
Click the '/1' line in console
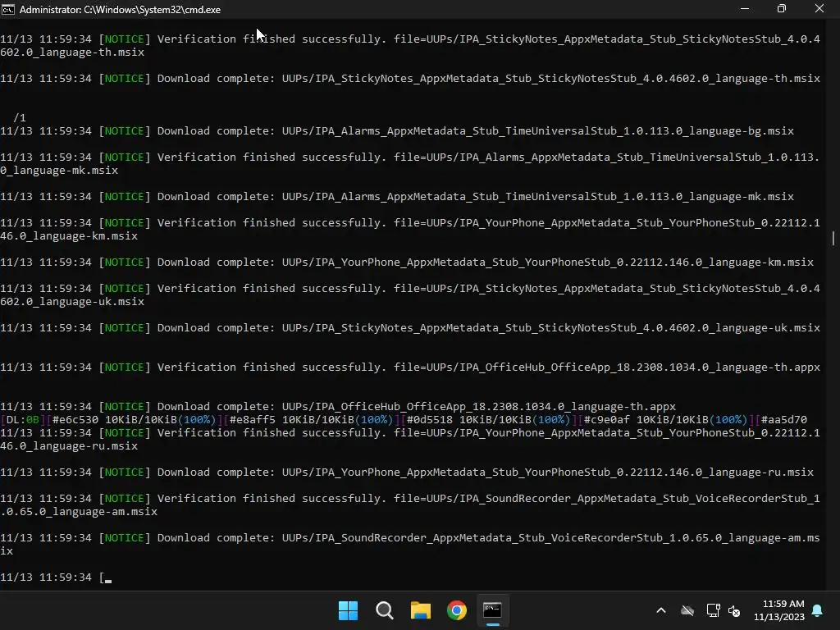(20, 118)
